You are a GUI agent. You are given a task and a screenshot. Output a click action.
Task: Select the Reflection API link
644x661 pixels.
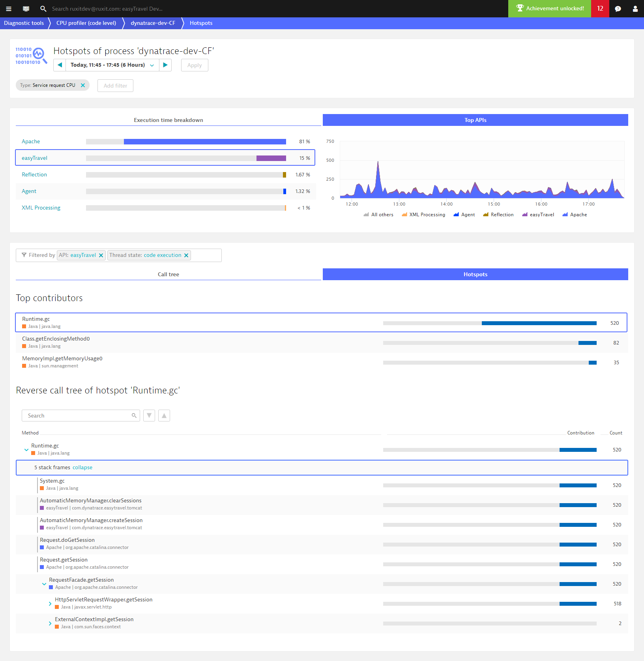coord(34,175)
